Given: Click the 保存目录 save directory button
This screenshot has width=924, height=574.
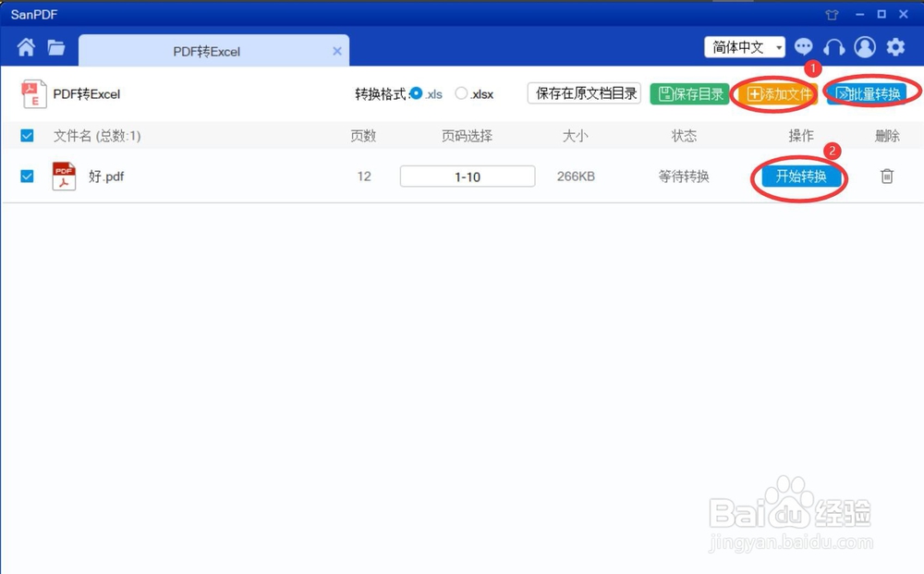Looking at the screenshot, I should tap(689, 93).
